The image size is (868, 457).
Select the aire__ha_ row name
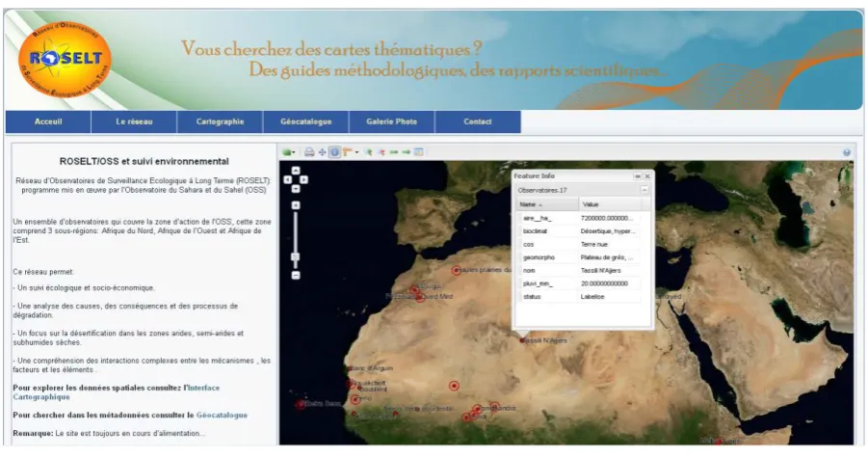click(x=537, y=218)
